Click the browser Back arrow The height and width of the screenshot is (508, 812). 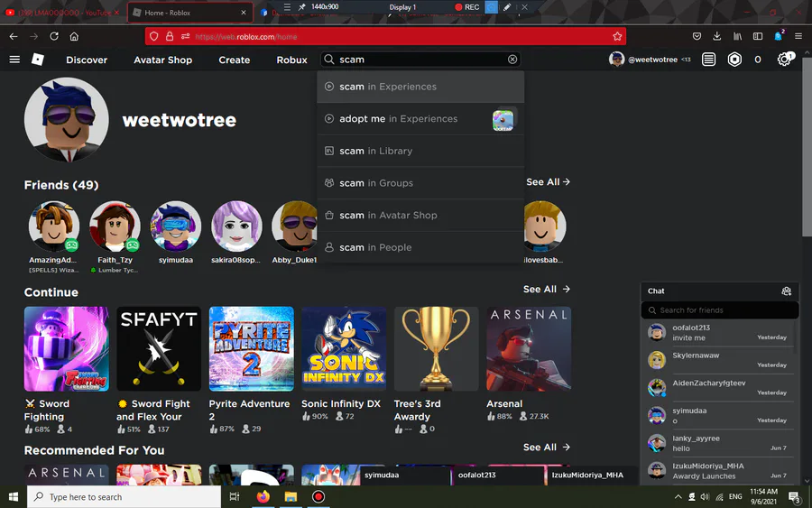pos(14,36)
